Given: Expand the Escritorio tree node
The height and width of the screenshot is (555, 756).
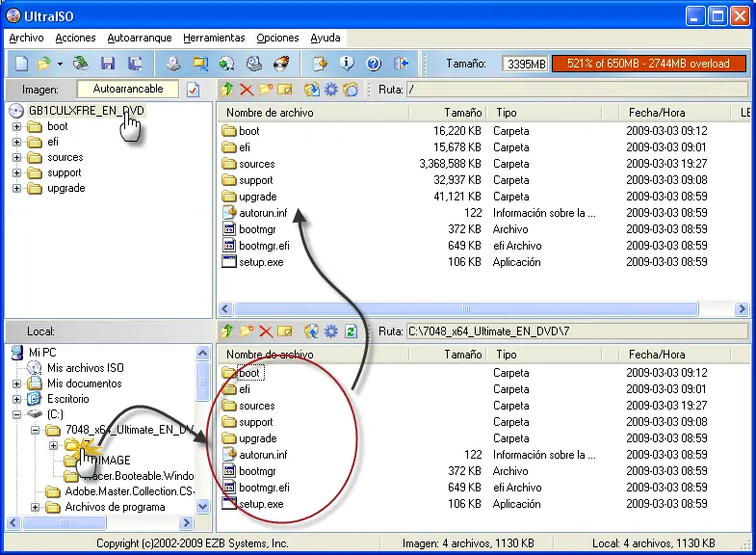Looking at the screenshot, I should (x=17, y=399).
